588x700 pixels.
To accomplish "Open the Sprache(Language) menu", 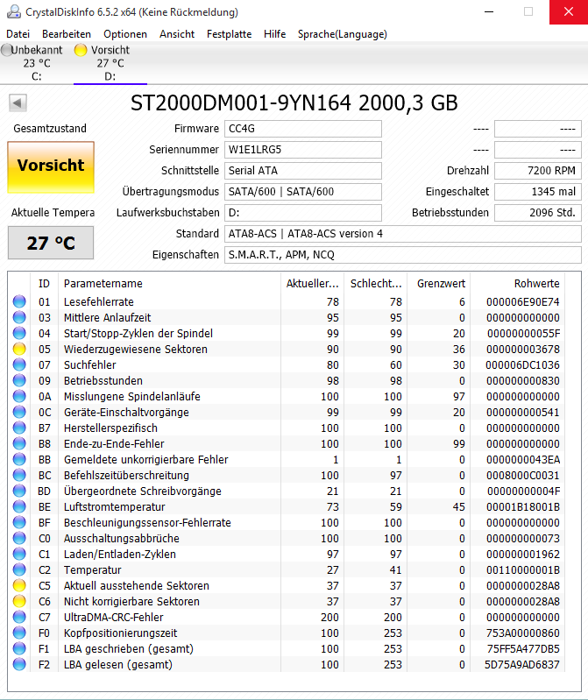I will [343, 34].
